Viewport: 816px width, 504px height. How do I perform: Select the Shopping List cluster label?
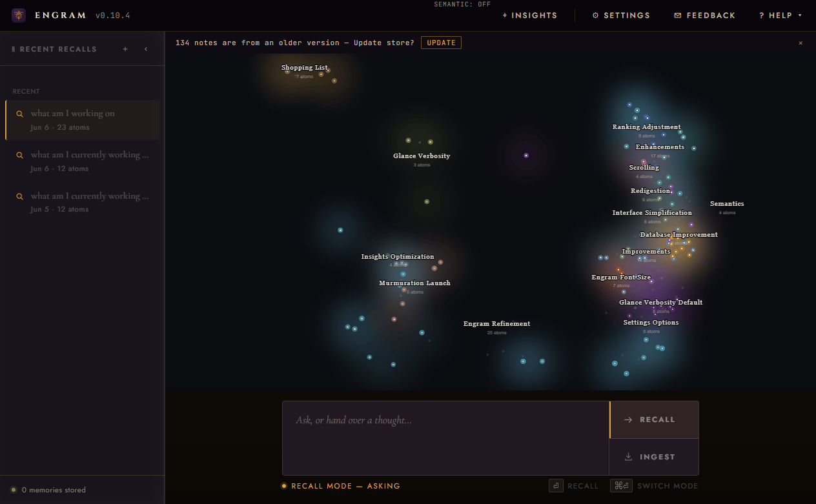[x=305, y=68]
